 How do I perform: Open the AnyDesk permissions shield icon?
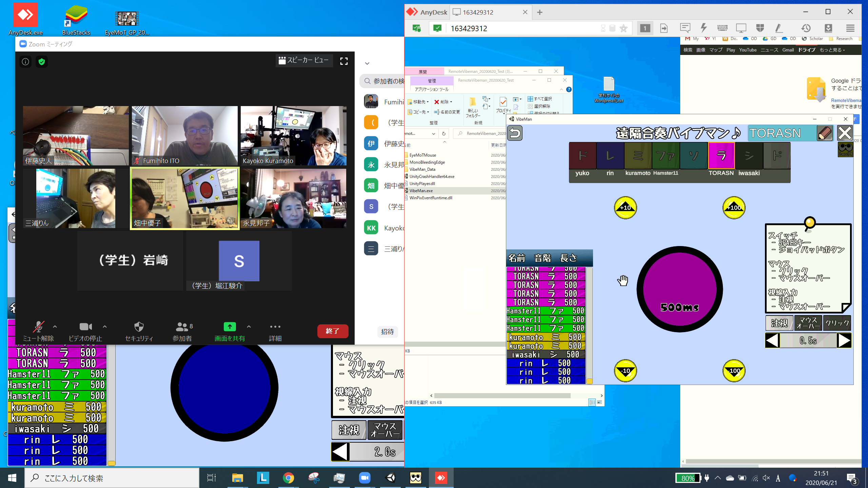click(x=760, y=28)
